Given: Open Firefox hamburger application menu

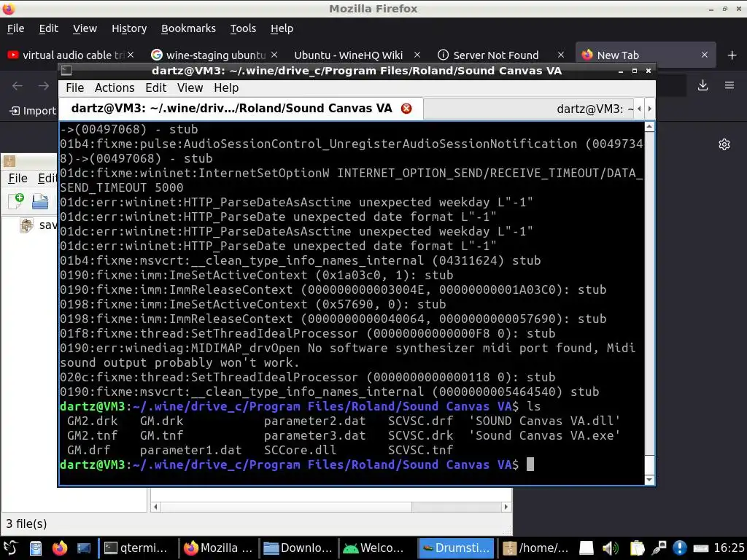Looking at the screenshot, I should pos(729,85).
